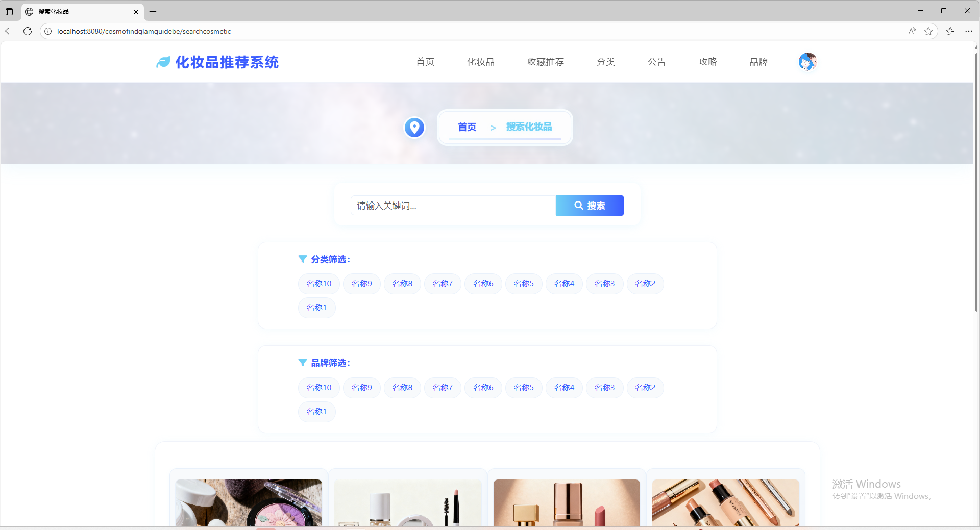Go to 首页 in navigation menu
Image resolution: width=980 pixels, height=530 pixels.
425,62
